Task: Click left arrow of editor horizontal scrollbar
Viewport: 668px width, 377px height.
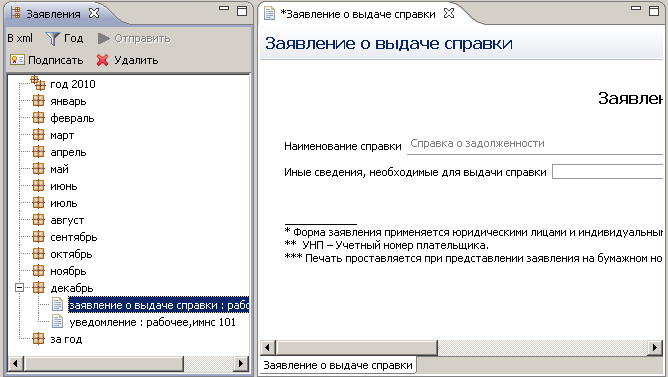Action: [268, 348]
